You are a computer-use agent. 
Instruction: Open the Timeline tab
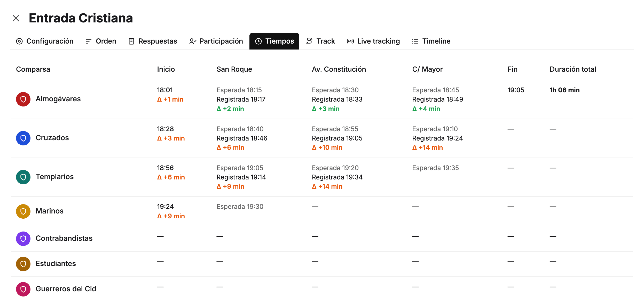point(431,41)
